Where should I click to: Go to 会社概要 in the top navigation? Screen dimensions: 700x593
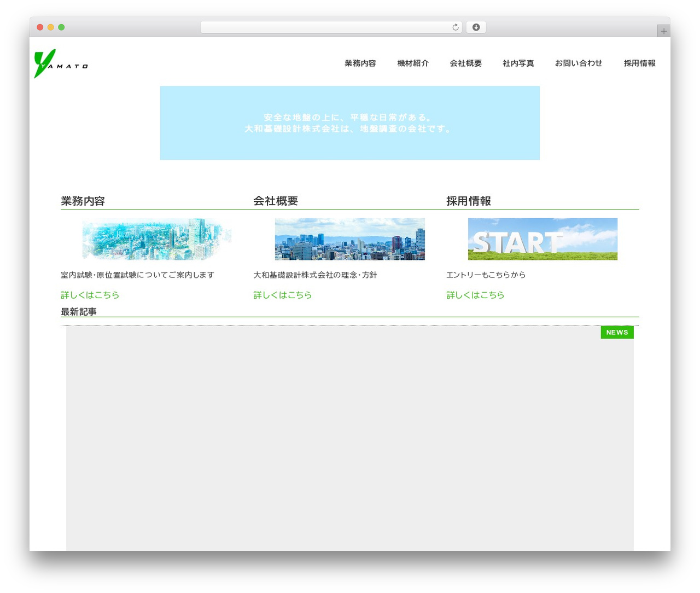point(466,63)
